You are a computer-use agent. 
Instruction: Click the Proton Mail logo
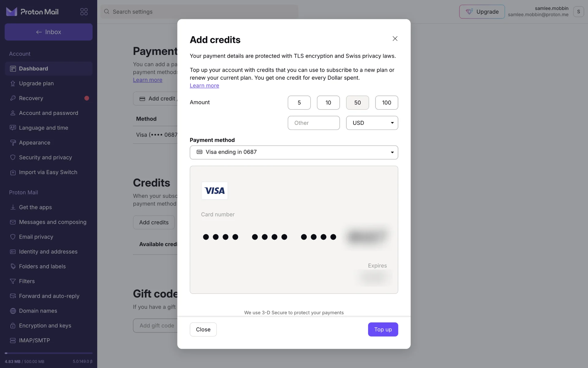pos(32,12)
